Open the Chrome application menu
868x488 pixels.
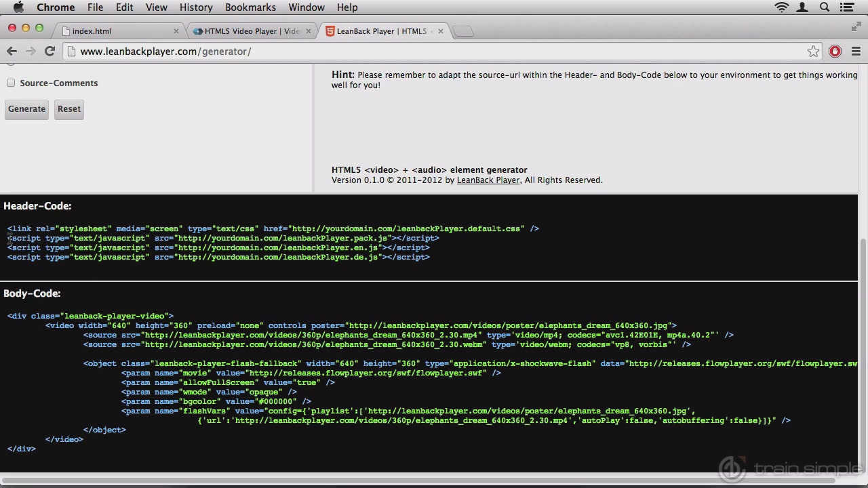pos(56,7)
